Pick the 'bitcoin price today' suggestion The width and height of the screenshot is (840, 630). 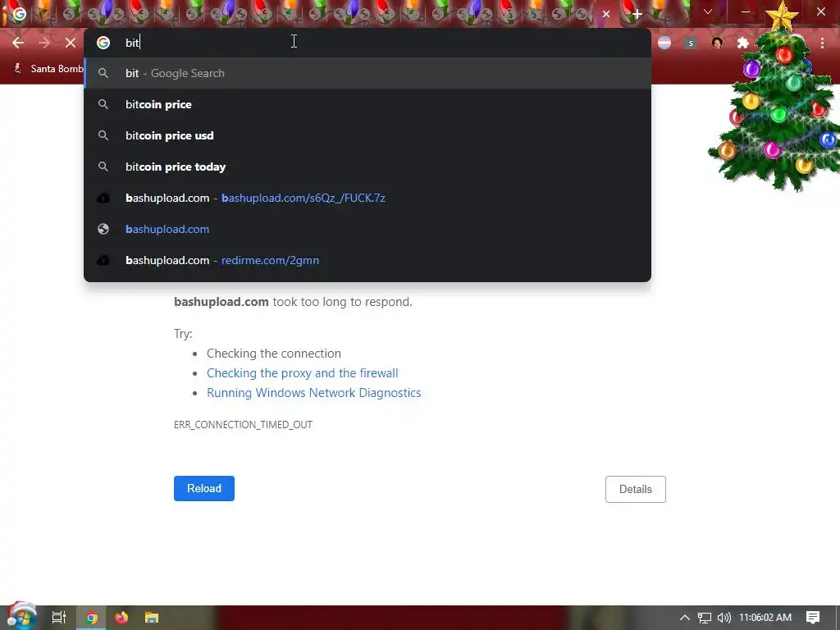pyautogui.click(x=367, y=167)
